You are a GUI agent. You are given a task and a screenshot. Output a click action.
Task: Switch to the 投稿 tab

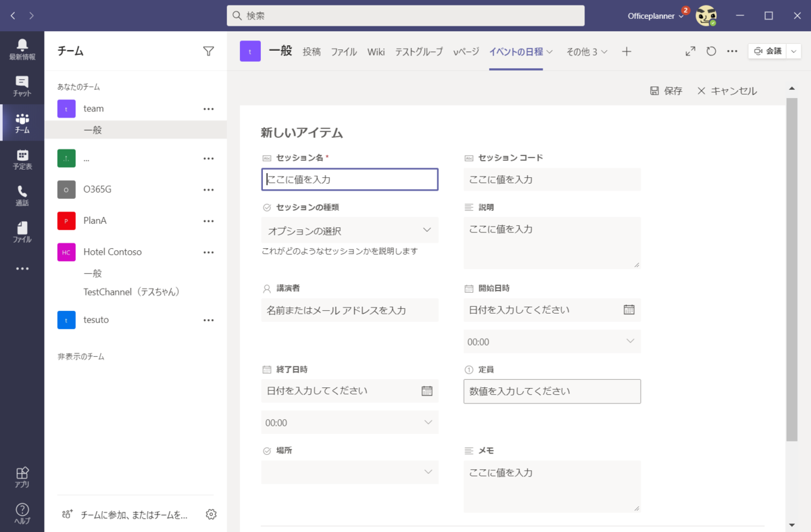coord(312,51)
